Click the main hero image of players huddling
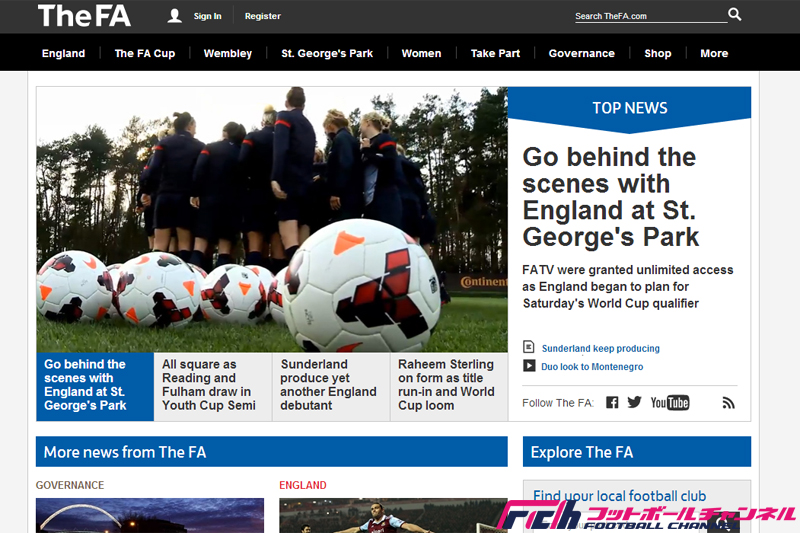Viewport: 800px width, 533px height. pyautogui.click(x=271, y=219)
